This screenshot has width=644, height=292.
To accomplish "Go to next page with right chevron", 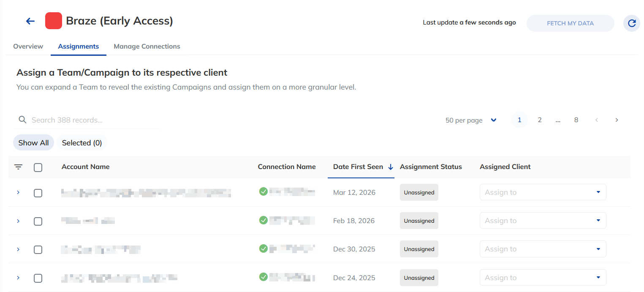I will 617,120.
